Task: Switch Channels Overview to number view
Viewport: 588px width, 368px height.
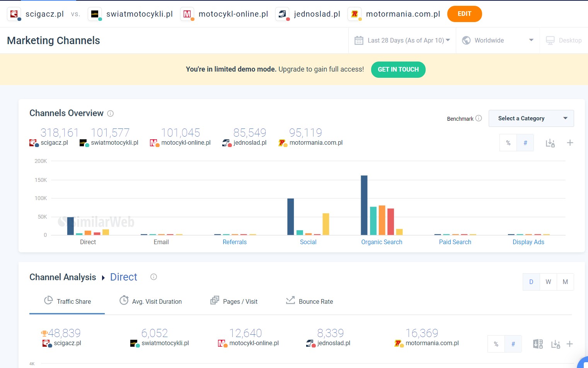Action: coord(525,143)
